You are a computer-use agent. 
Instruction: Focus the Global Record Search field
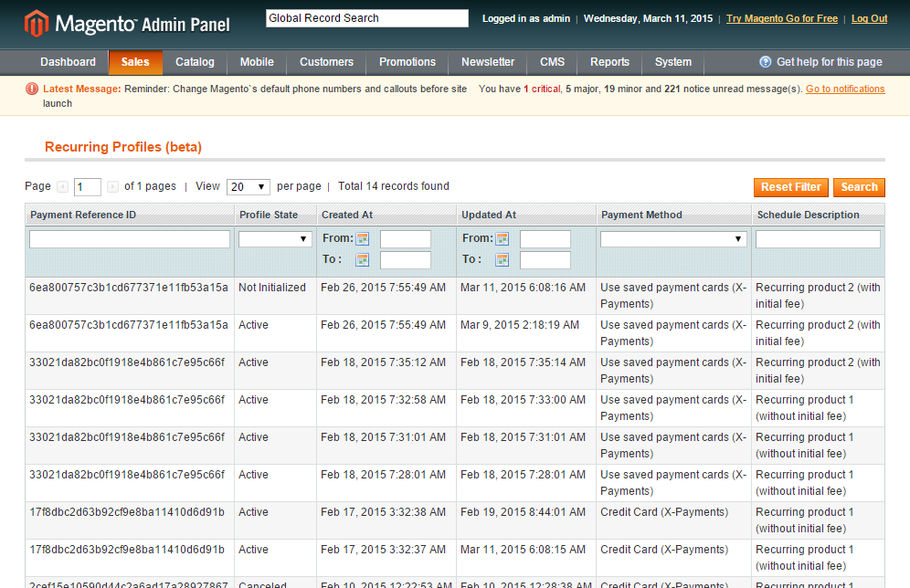click(366, 18)
